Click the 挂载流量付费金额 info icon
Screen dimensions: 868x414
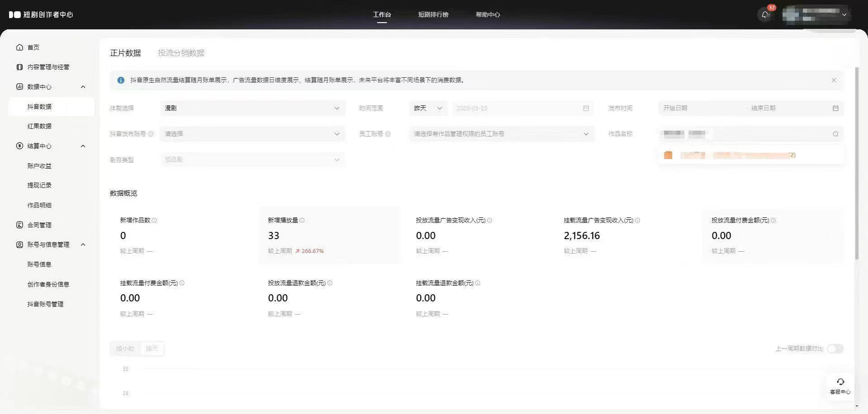[x=182, y=283]
